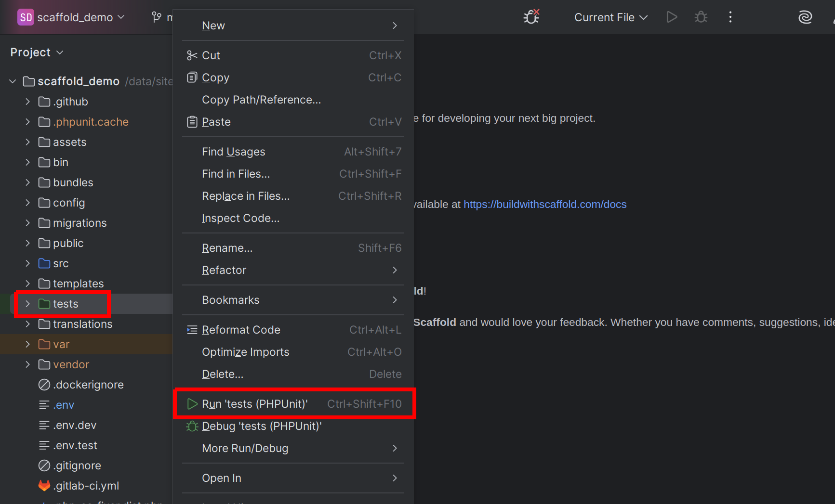Viewport: 835px width, 504px height.
Task: Expand the vendor folder tree node
Action: coord(27,364)
